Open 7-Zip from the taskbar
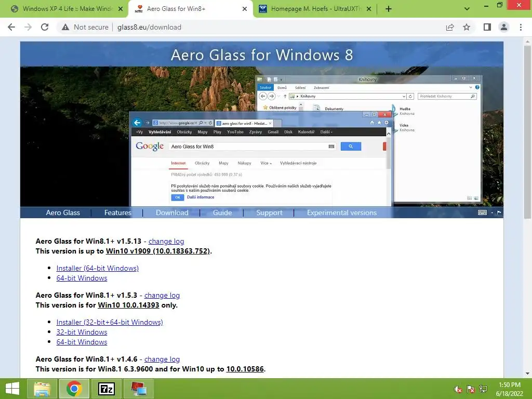The height and width of the screenshot is (399, 532). (107, 389)
